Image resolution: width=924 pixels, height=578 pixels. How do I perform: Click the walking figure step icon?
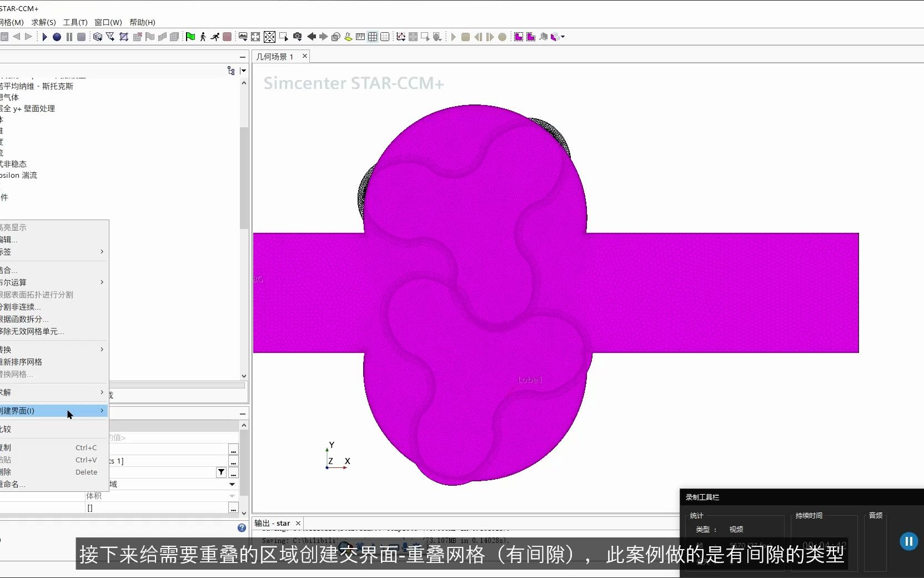203,37
